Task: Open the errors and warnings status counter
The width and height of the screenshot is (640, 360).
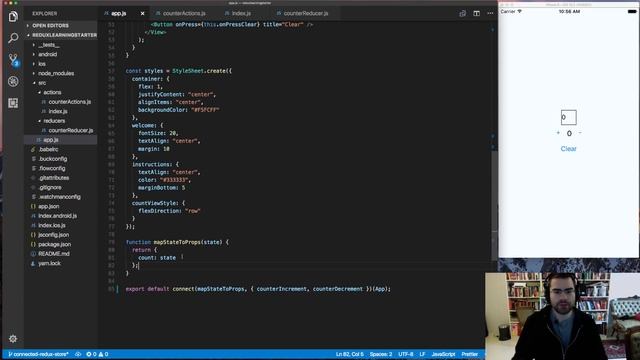Action: 97,354
